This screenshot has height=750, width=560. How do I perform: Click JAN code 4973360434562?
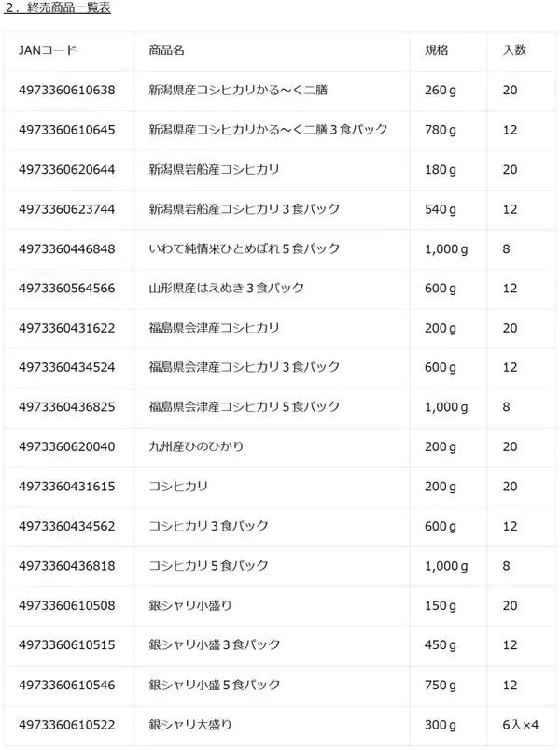point(66,526)
